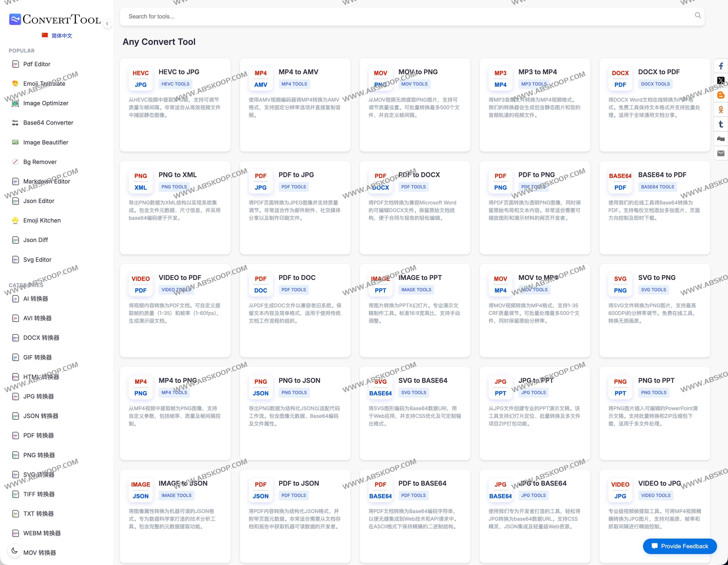Share via the Tumblr icon
Viewport: 728px width, 565px height.
tap(721, 124)
